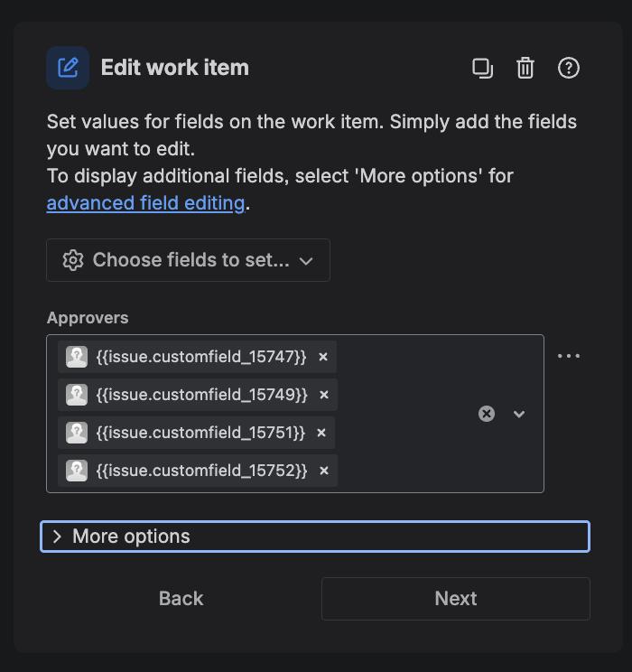This screenshot has height=672, width=632.
Task: Remove the customfield_15752 approver tag
Action: (x=324, y=471)
